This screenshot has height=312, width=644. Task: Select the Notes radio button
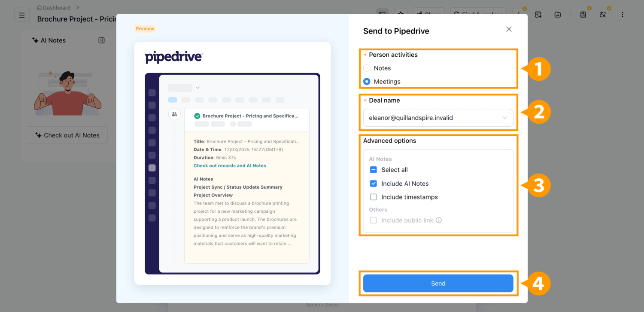point(367,68)
